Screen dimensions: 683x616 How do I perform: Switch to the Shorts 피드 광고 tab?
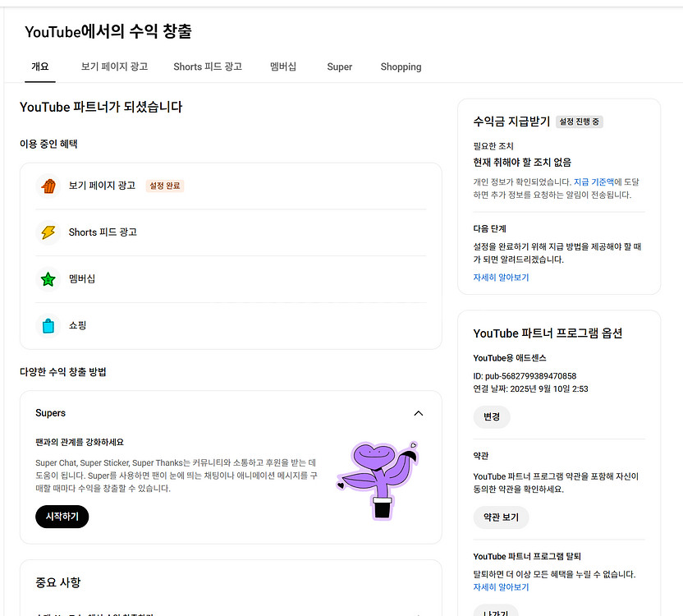pos(208,67)
